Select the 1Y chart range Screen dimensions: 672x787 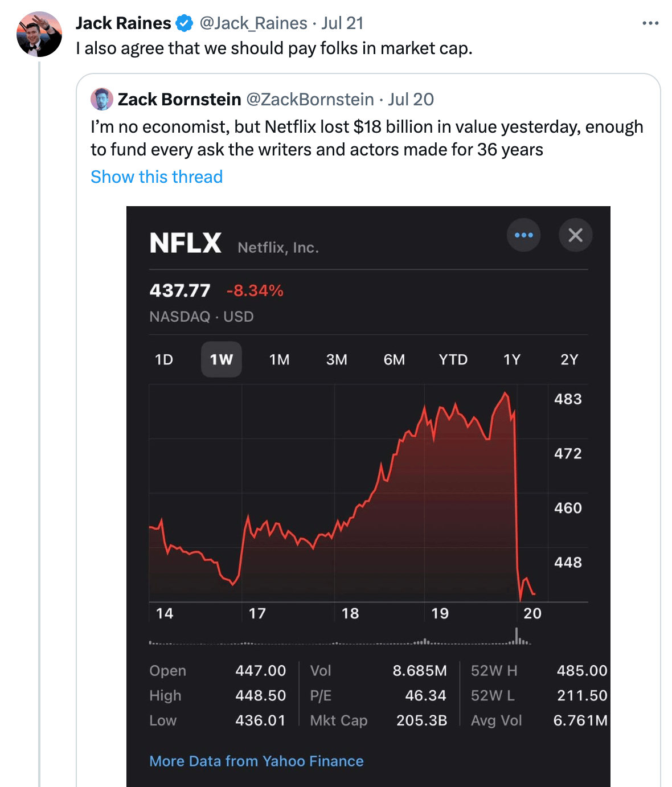click(511, 360)
